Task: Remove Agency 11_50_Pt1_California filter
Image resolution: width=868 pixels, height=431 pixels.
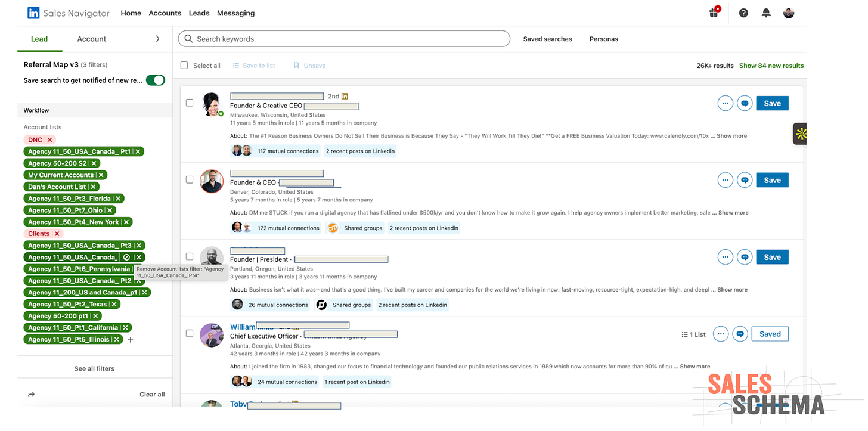Action: click(125, 328)
